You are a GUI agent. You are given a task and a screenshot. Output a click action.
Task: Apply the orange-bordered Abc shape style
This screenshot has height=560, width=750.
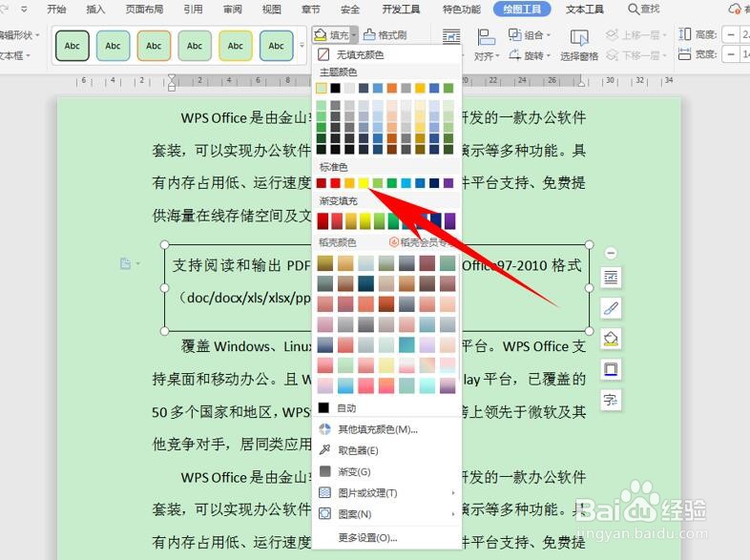154,46
